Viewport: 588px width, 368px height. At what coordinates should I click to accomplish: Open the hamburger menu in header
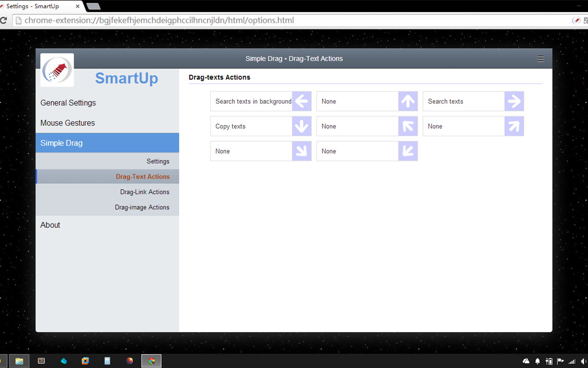pos(541,58)
